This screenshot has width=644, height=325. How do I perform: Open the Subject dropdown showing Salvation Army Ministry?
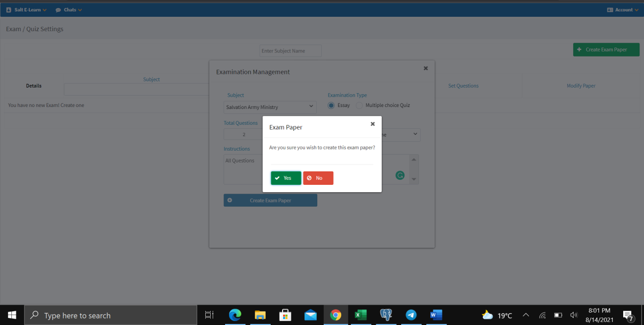(x=270, y=107)
